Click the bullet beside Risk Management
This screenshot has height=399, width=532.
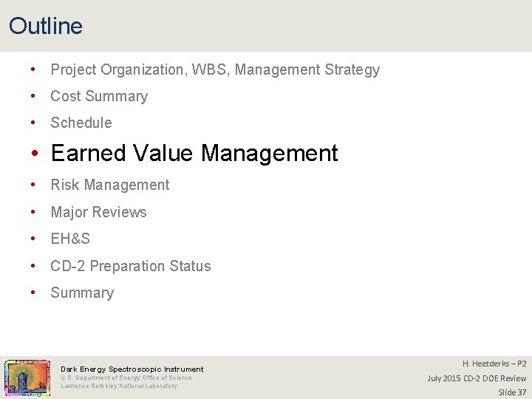coord(33,185)
